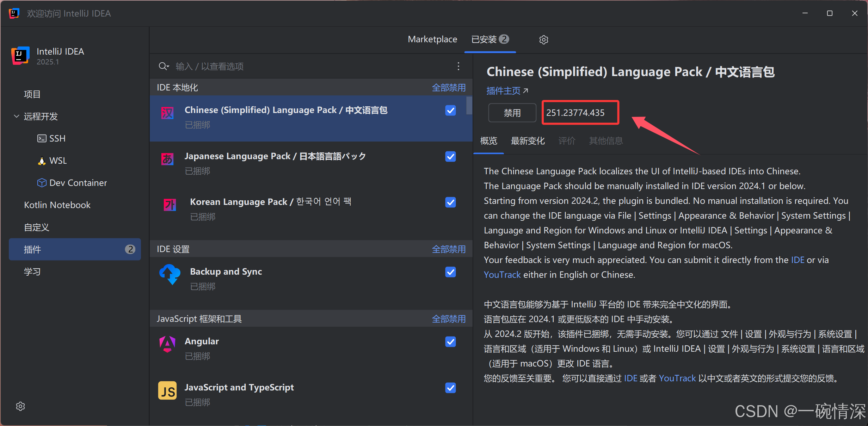Toggle the Angular plugin checkbox
This screenshot has height=426, width=868.
click(450, 342)
